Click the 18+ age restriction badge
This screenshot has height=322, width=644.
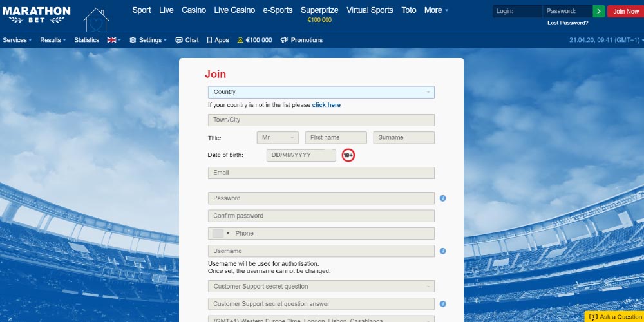(x=348, y=155)
